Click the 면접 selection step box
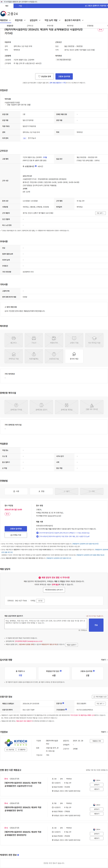108x868 pixels. [x=41, y=491]
